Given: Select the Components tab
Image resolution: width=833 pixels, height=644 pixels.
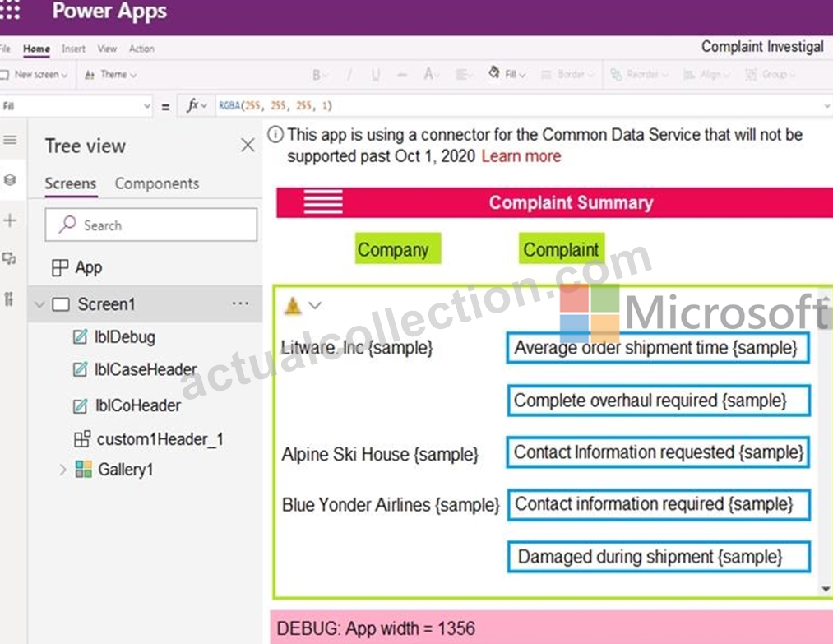Looking at the screenshot, I should point(157,184).
